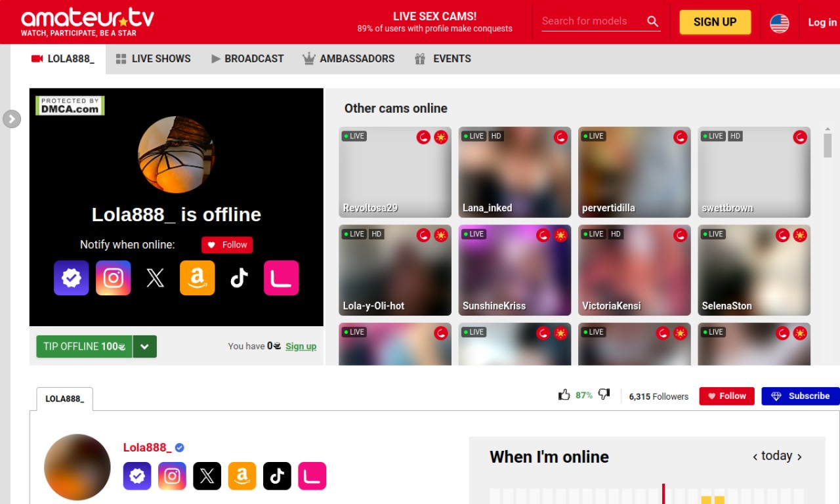Open swettbrown cam thumbnail
The height and width of the screenshot is (504, 840).
[754, 172]
